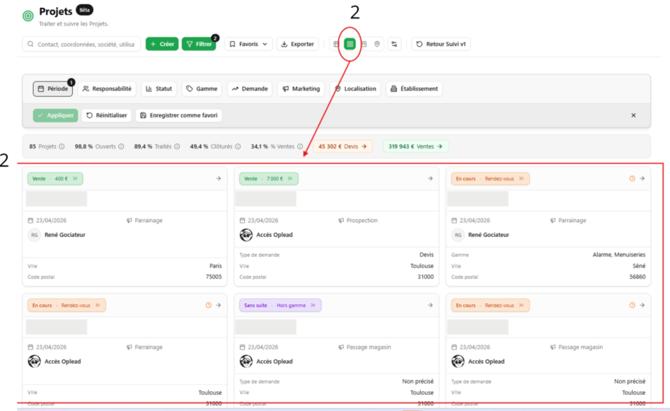Close the filter panel with X
Image resolution: width=670 pixels, height=411 pixels.
pos(633,115)
